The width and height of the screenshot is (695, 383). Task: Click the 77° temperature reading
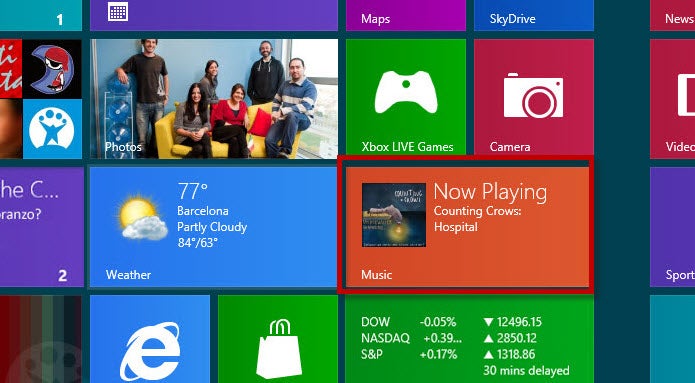click(x=192, y=191)
